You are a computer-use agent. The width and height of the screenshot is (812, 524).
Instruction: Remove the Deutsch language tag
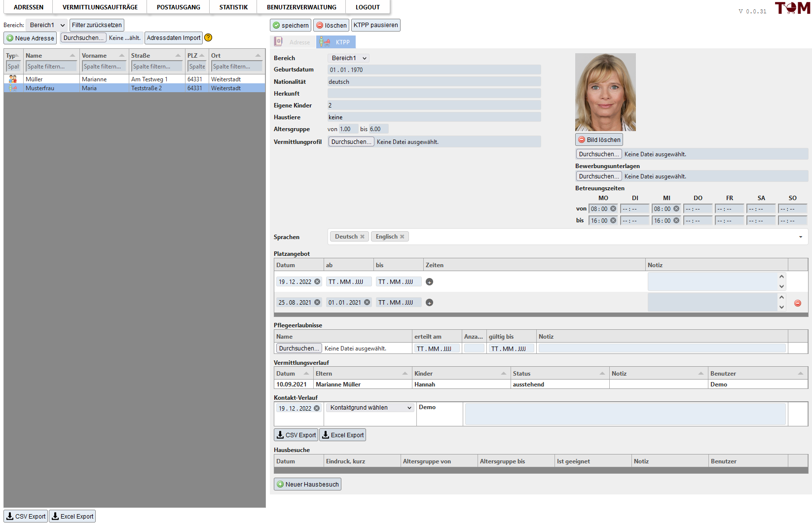[362, 237]
